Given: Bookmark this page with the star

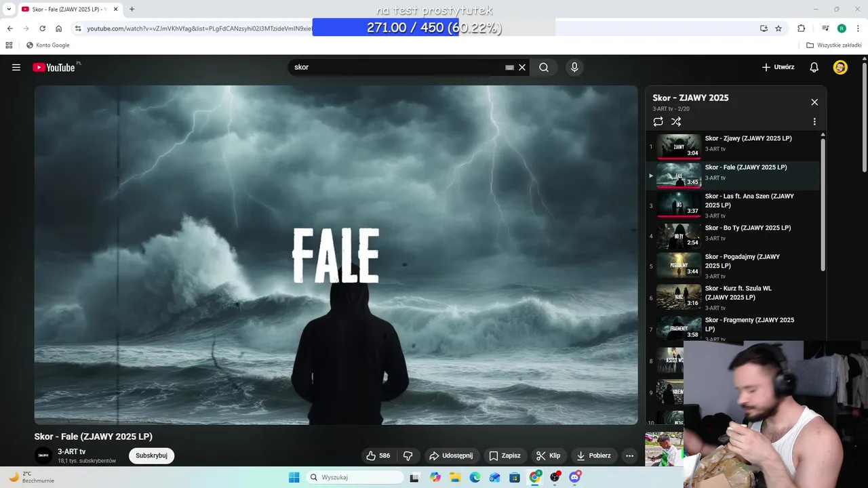Looking at the screenshot, I should 778,28.
